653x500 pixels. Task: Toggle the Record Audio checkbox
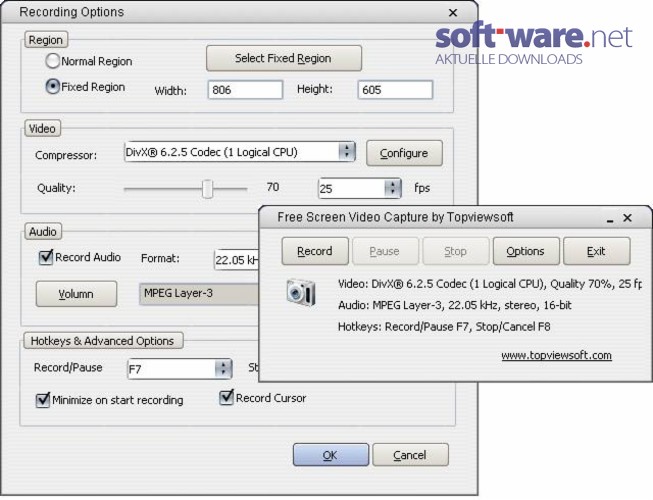click(x=45, y=257)
